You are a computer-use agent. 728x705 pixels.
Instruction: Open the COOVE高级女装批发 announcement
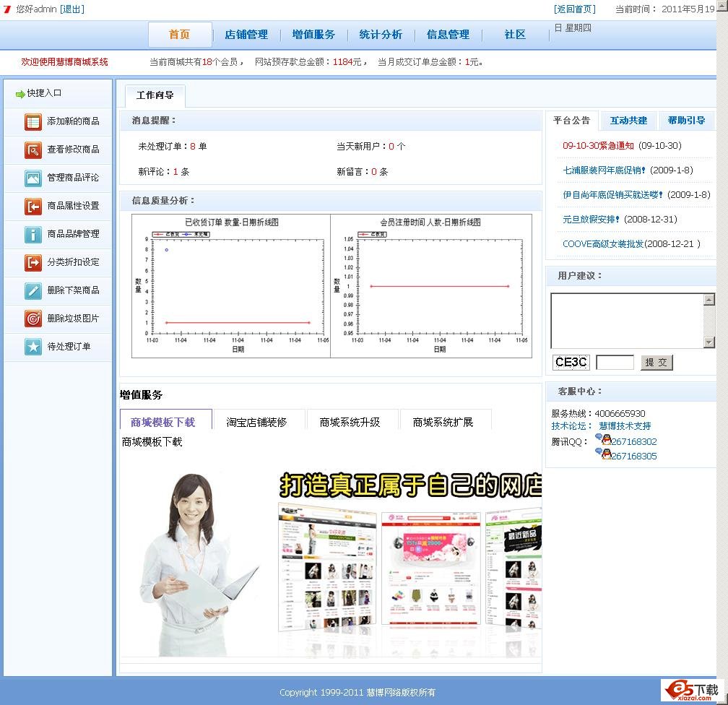[x=603, y=244]
